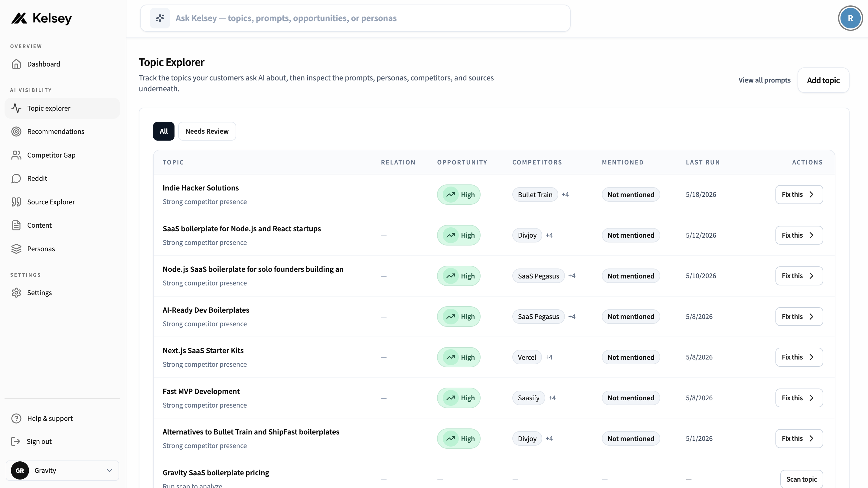This screenshot has width=868, height=488.
Task: Expand +4 competitors for Bullet Train
Action: [565, 194]
